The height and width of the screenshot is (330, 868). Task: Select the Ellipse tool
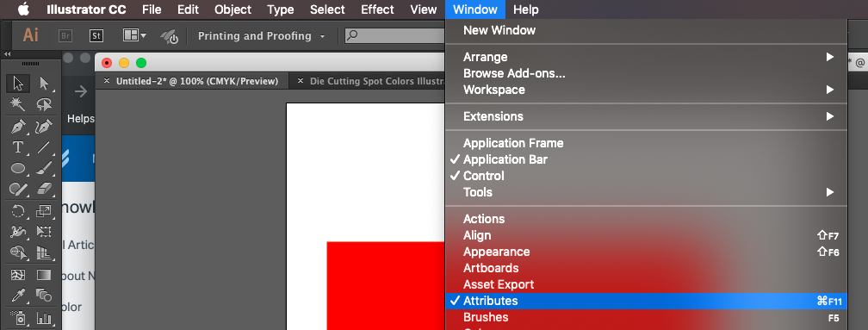[18, 168]
